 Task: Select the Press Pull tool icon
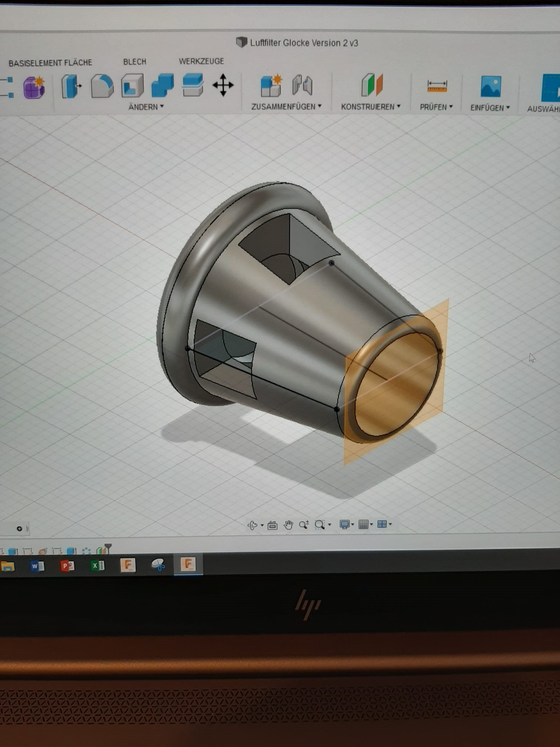click(x=71, y=86)
